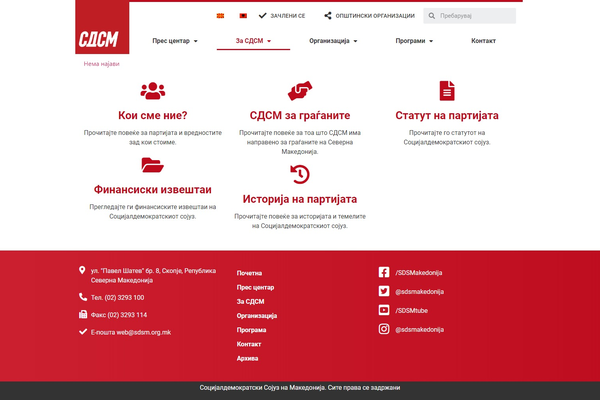Screen dimensions: 600x400
Task: Open the YouTube icon in footer
Action: pos(384,310)
